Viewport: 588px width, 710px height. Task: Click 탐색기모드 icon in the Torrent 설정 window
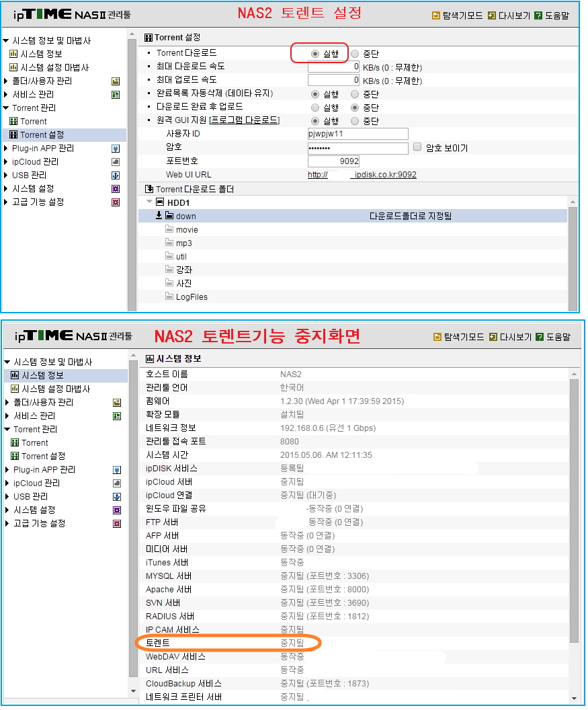(436, 16)
